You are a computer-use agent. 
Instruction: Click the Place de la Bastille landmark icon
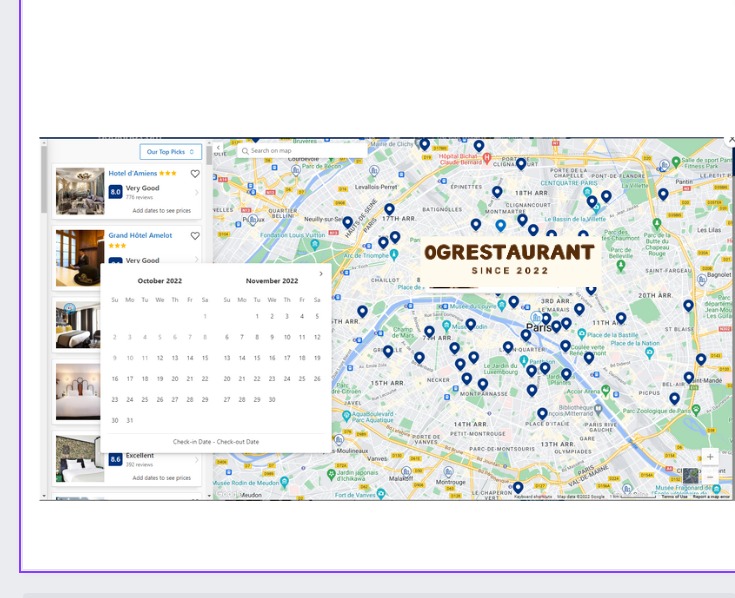pyautogui.click(x=582, y=334)
